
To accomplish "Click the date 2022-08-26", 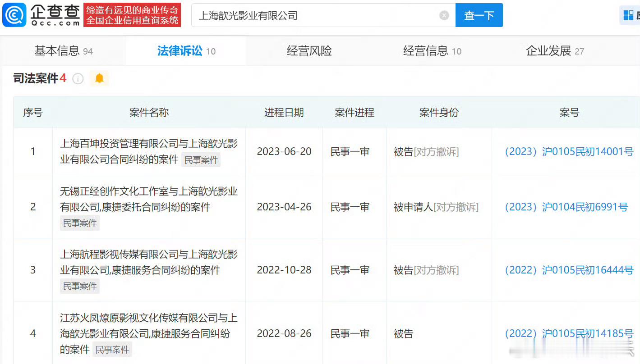I will click(284, 334).
